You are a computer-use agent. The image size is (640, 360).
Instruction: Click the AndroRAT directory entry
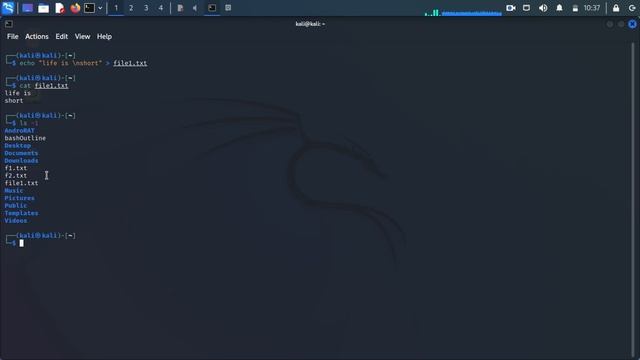pyautogui.click(x=20, y=131)
